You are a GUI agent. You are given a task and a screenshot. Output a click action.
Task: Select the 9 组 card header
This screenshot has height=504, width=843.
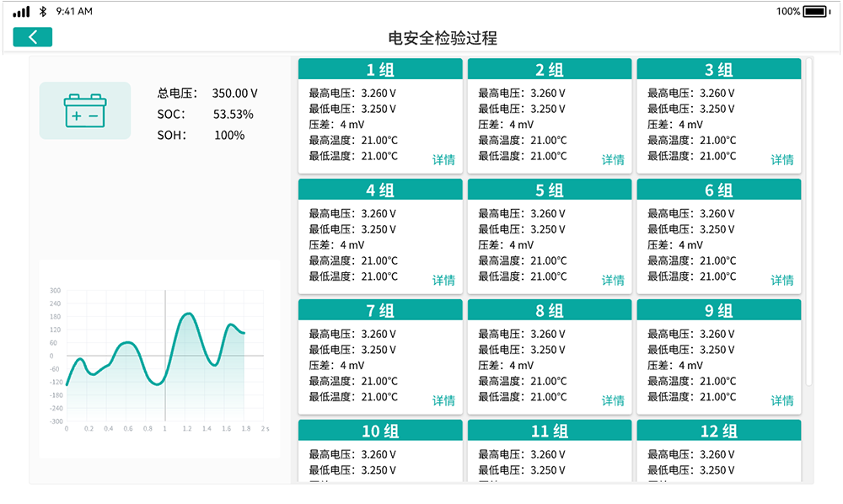coord(719,310)
